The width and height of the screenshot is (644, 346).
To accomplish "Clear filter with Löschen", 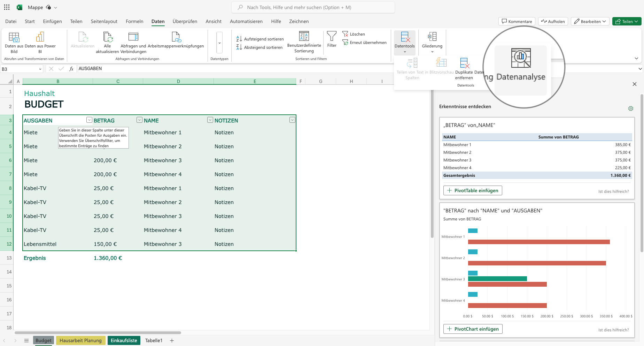I will tap(354, 34).
